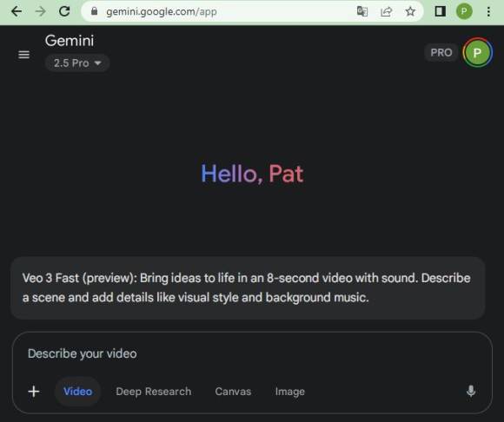
Task: Start voice input with the microphone icon
Action: tap(471, 391)
